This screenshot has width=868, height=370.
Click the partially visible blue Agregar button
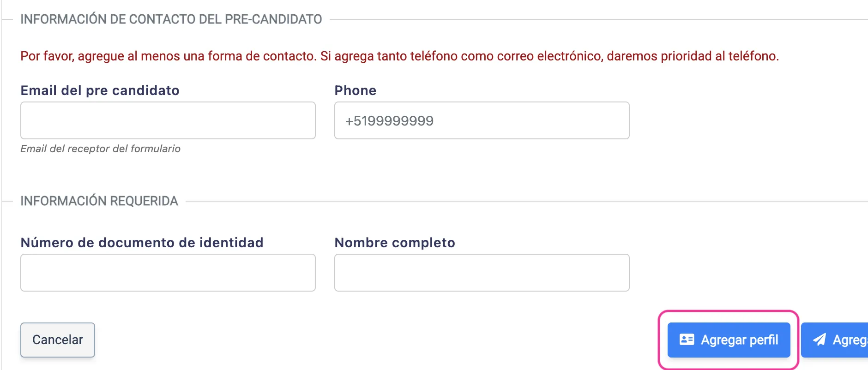[x=845, y=340]
